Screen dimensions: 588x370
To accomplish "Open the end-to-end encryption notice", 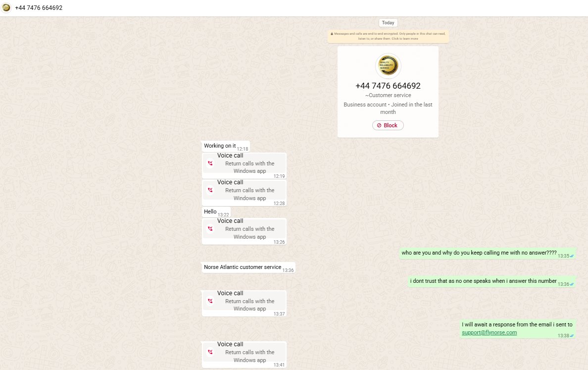I will 388,36.
